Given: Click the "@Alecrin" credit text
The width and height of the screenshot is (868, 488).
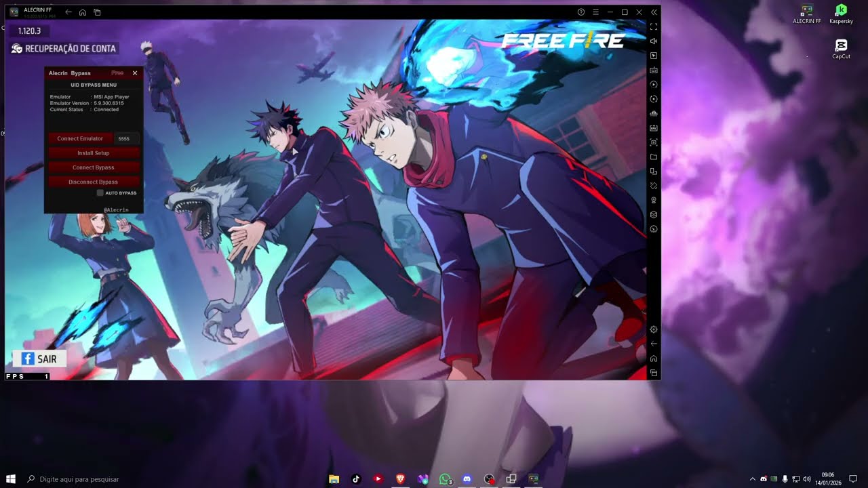Looking at the screenshot, I should pyautogui.click(x=116, y=210).
